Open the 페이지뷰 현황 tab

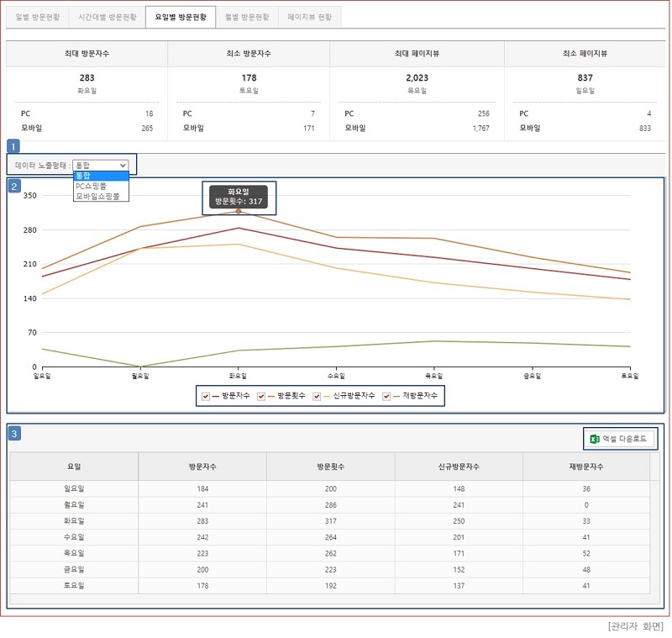[x=309, y=17]
